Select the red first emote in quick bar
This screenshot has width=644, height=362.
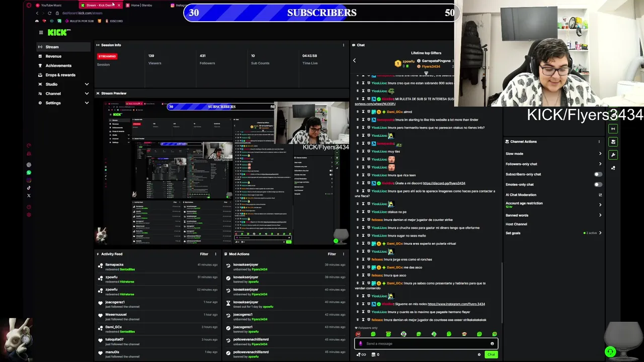click(x=358, y=334)
